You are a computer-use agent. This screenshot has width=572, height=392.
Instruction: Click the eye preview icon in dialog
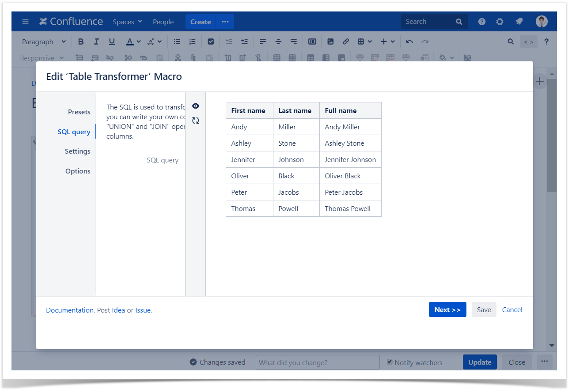click(196, 106)
